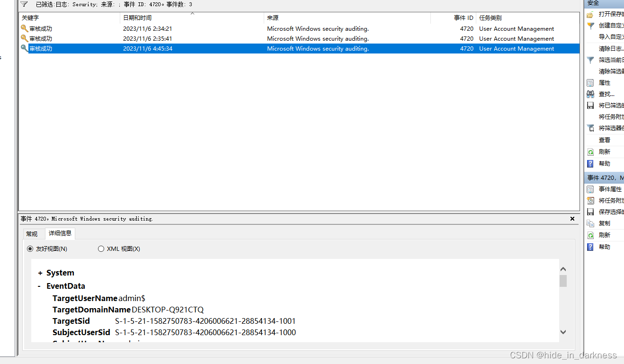This screenshot has width=624, height=364.
Task: Click the TargetDomainName value DESKTOP-Q921CTQ
Action: pos(168,310)
